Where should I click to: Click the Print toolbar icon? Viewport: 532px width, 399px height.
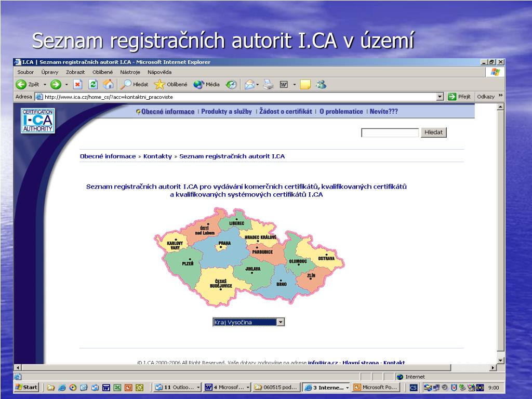(x=269, y=85)
